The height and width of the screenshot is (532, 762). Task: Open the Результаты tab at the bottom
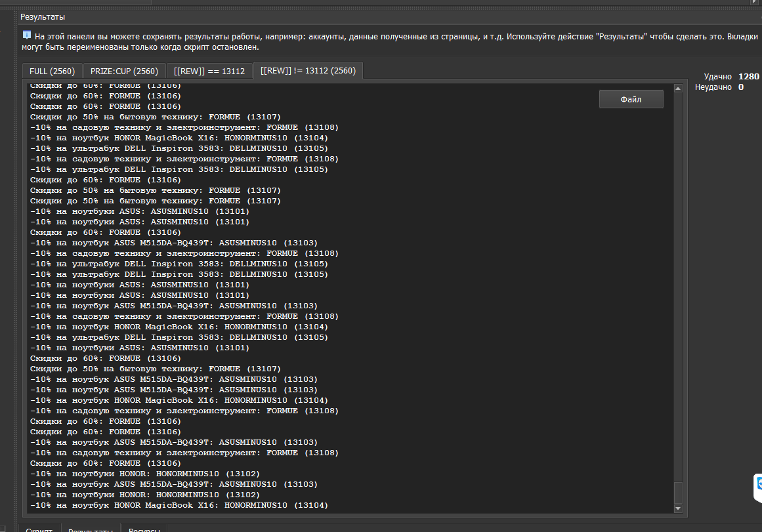click(x=91, y=529)
